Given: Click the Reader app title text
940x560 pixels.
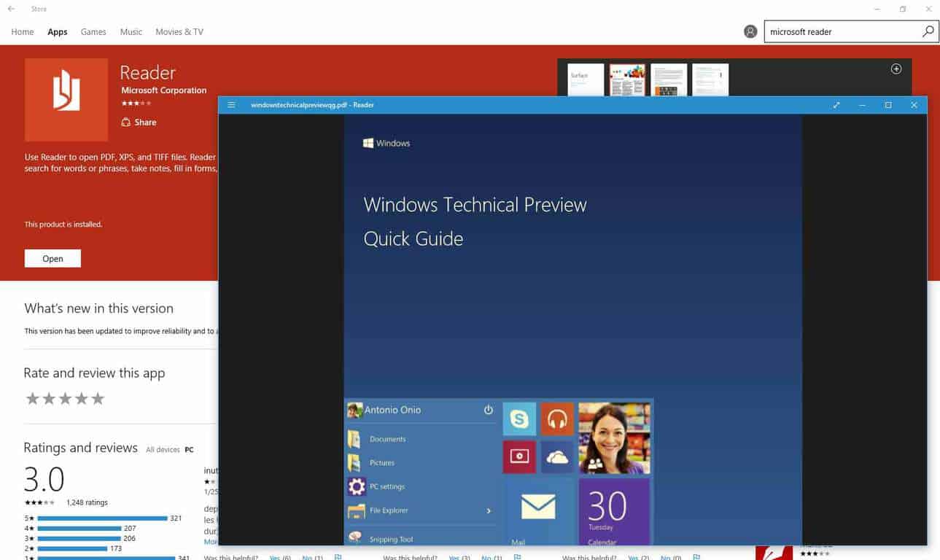Looking at the screenshot, I should tap(148, 73).
